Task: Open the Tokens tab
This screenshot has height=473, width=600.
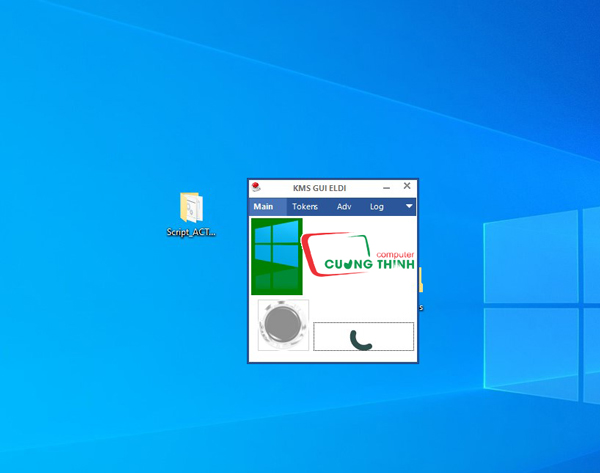Action: pyautogui.click(x=305, y=207)
